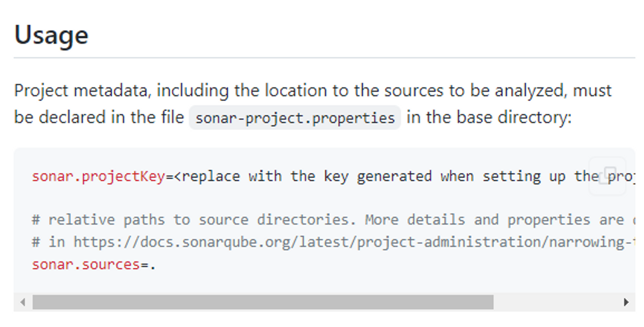
Task: Click the clipboard icon in the code block
Action: pyautogui.click(x=607, y=175)
